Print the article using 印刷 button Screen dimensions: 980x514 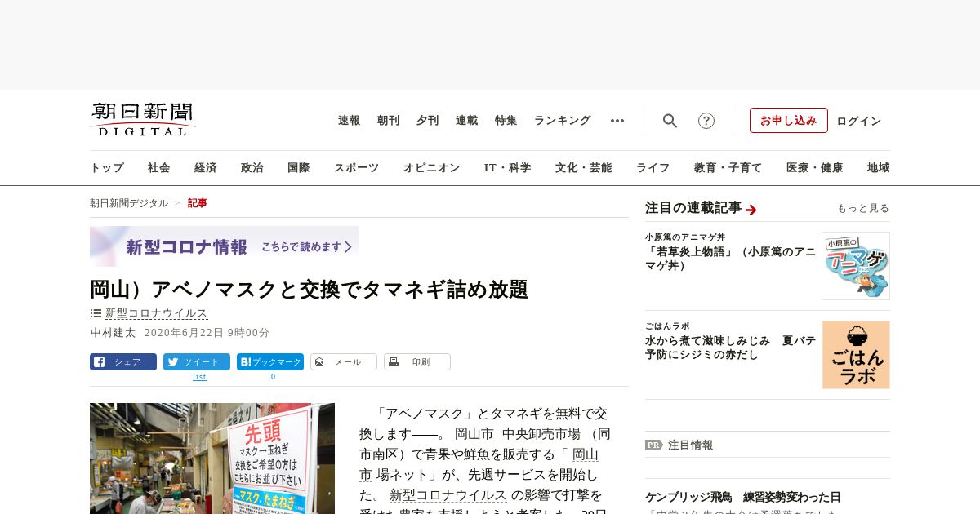click(x=417, y=362)
